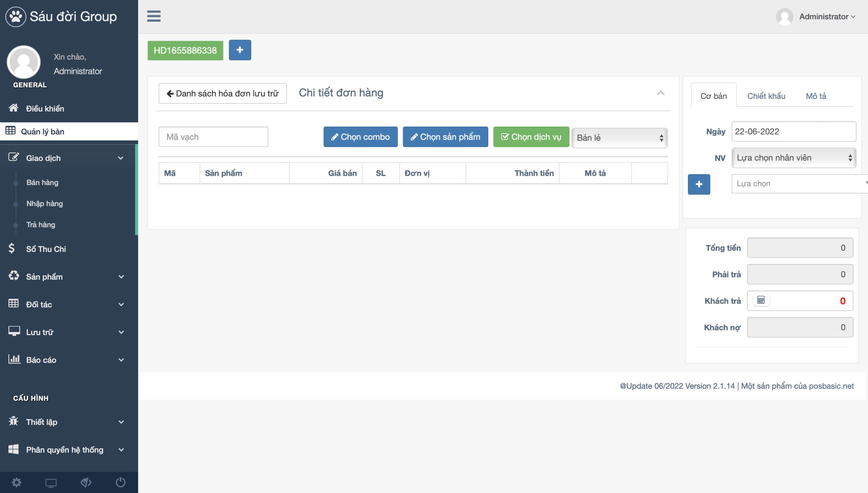Click the settings gear icon in sidebar footer
This screenshot has height=493, width=868.
tap(16, 482)
